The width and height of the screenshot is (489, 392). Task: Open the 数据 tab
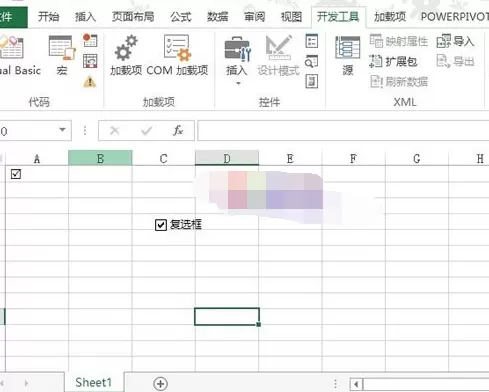217,16
